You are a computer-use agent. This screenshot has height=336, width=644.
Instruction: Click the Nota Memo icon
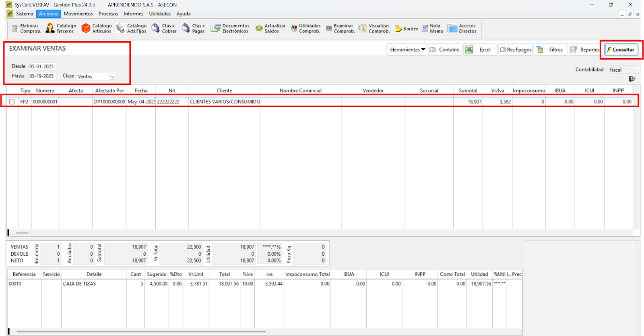click(425, 28)
